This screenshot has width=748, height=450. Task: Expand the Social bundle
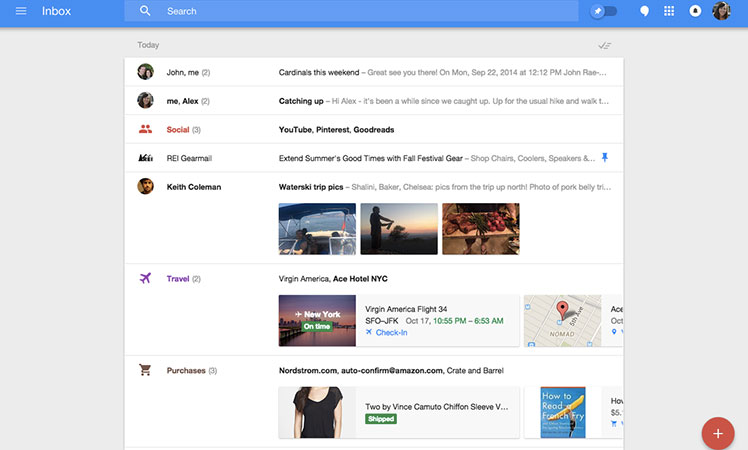click(x=178, y=130)
